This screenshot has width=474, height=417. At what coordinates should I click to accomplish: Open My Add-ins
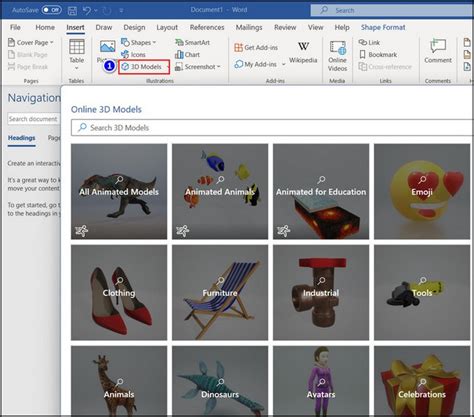point(256,64)
